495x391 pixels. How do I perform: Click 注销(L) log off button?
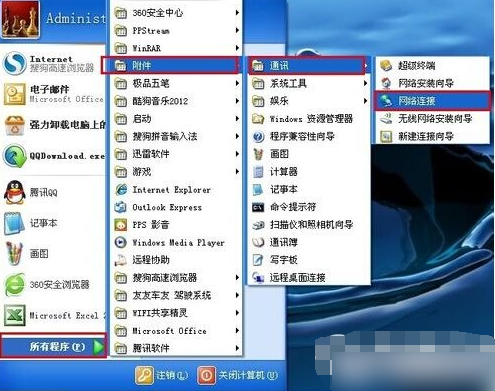[x=161, y=375]
